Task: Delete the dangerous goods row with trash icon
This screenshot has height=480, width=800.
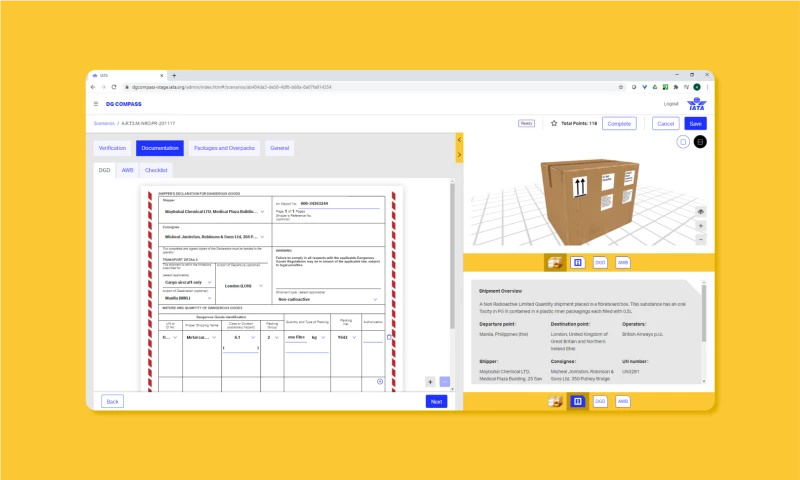Action: pyautogui.click(x=389, y=337)
